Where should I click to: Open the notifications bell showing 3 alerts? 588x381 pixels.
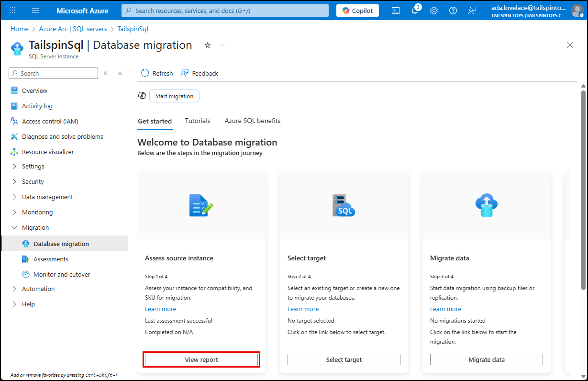414,10
